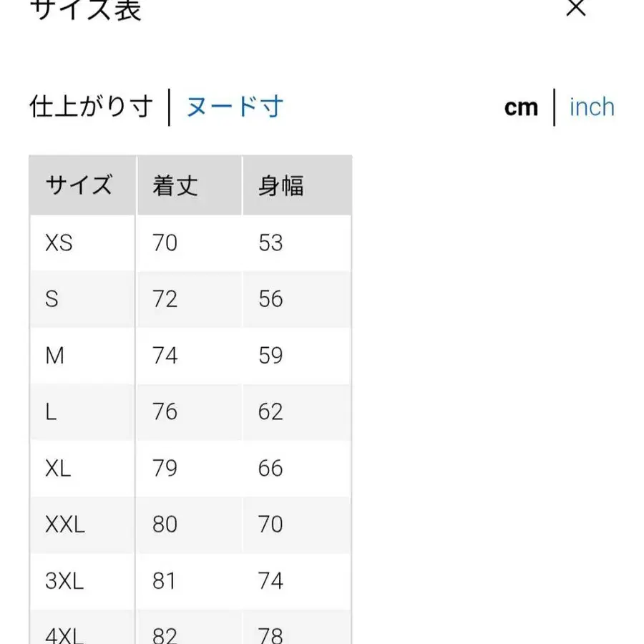Viewport: 644px width, 644px height.
Task: Switch units to cm
Action: click(521, 106)
